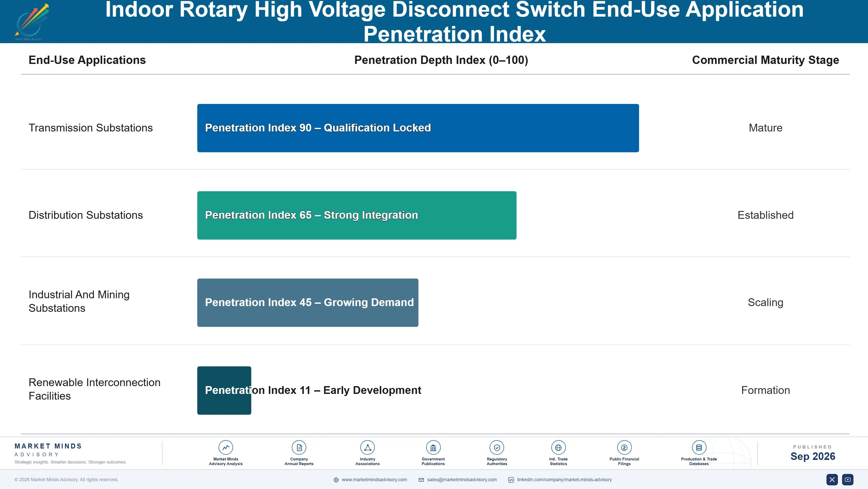Viewport: 868px width, 489px height.
Task: Click the Strategic insights tagline text
Action: coord(70,462)
